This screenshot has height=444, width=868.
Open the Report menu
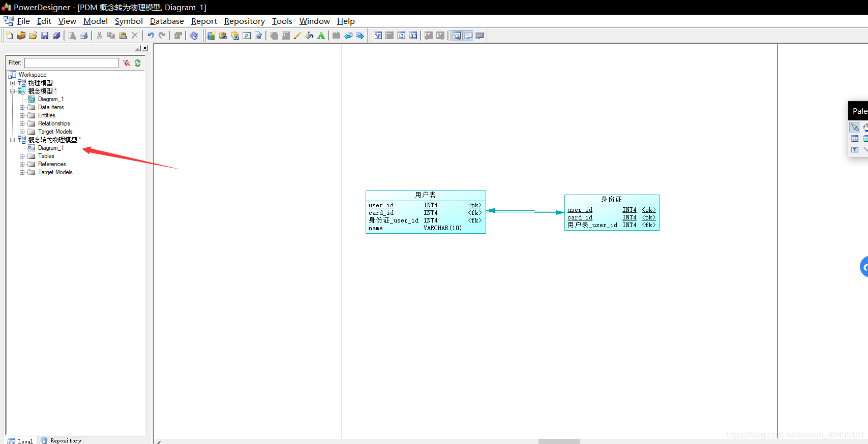click(x=204, y=21)
